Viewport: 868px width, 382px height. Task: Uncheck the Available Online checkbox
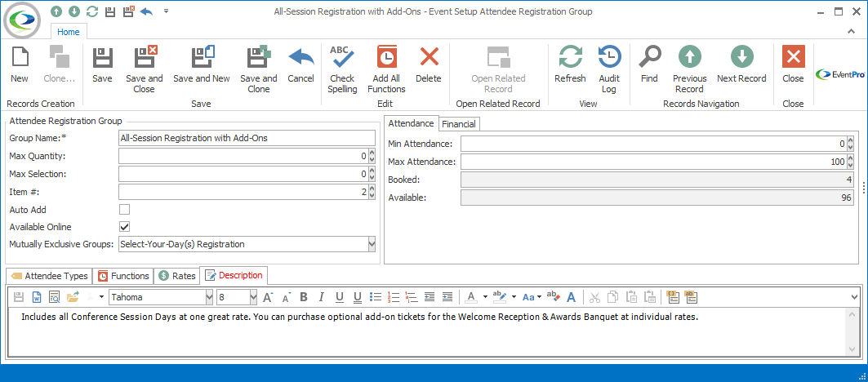[x=125, y=226]
